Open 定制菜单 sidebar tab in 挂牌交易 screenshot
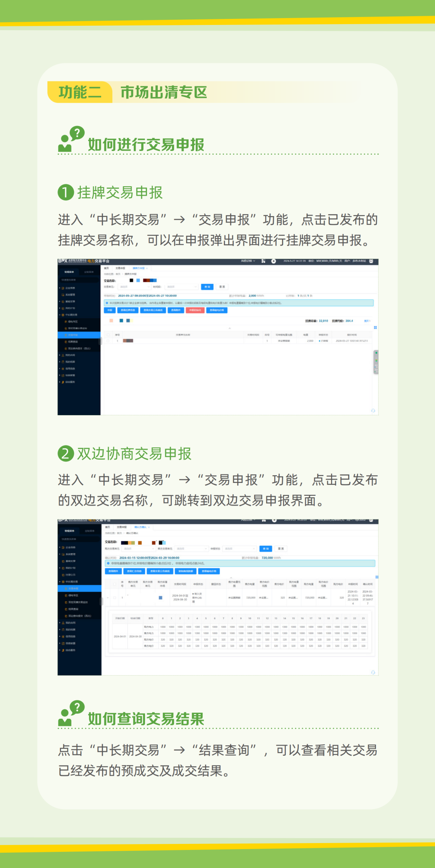The height and width of the screenshot is (868, 435). pyautogui.click(x=89, y=272)
